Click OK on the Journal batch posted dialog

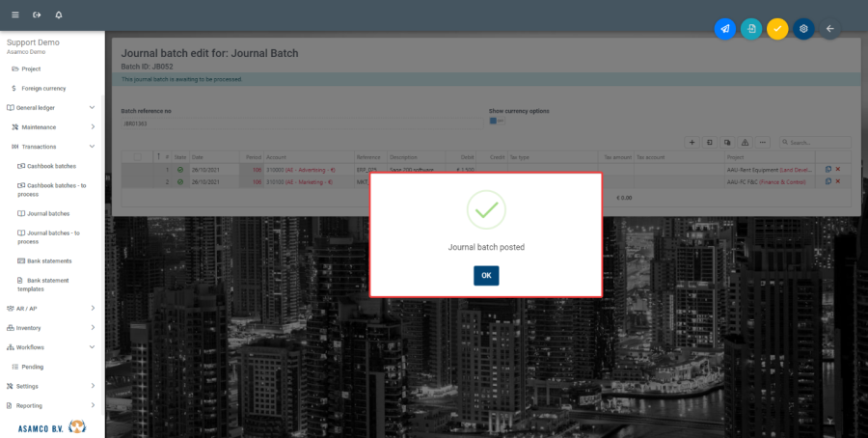pyautogui.click(x=486, y=275)
